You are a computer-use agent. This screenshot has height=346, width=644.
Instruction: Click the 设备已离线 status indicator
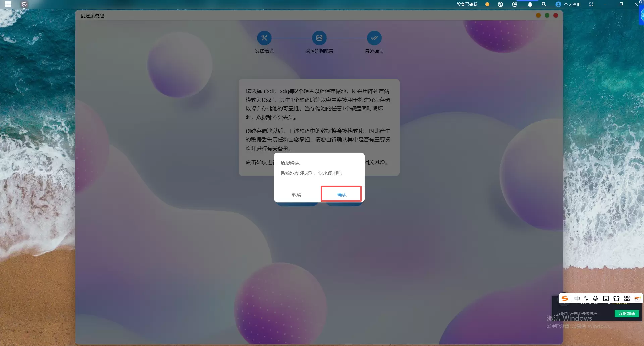(467, 4)
